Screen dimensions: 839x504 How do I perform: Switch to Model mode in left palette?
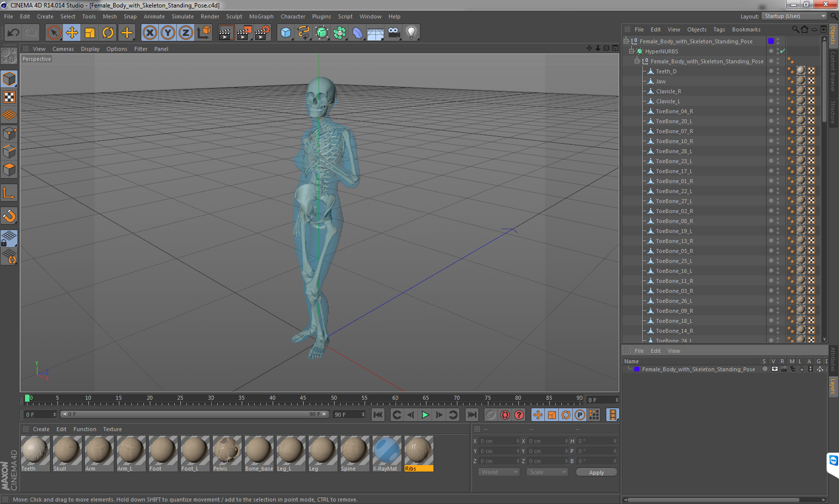(x=9, y=79)
